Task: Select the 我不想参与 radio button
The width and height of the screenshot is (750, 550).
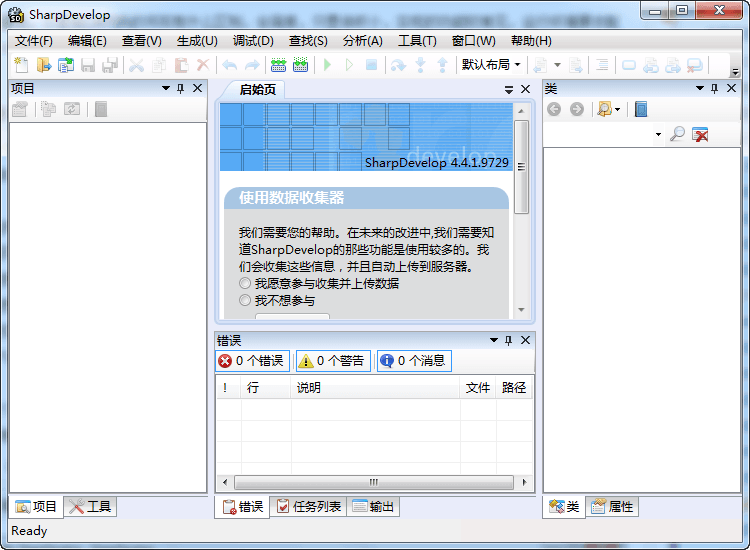Action: pyautogui.click(x=245, y=300)
